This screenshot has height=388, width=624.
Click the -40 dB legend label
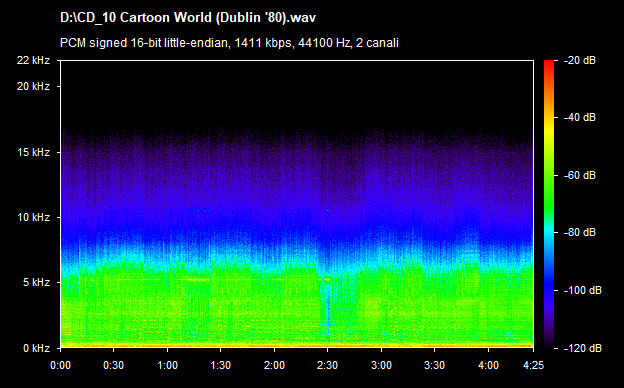point(580,117)
